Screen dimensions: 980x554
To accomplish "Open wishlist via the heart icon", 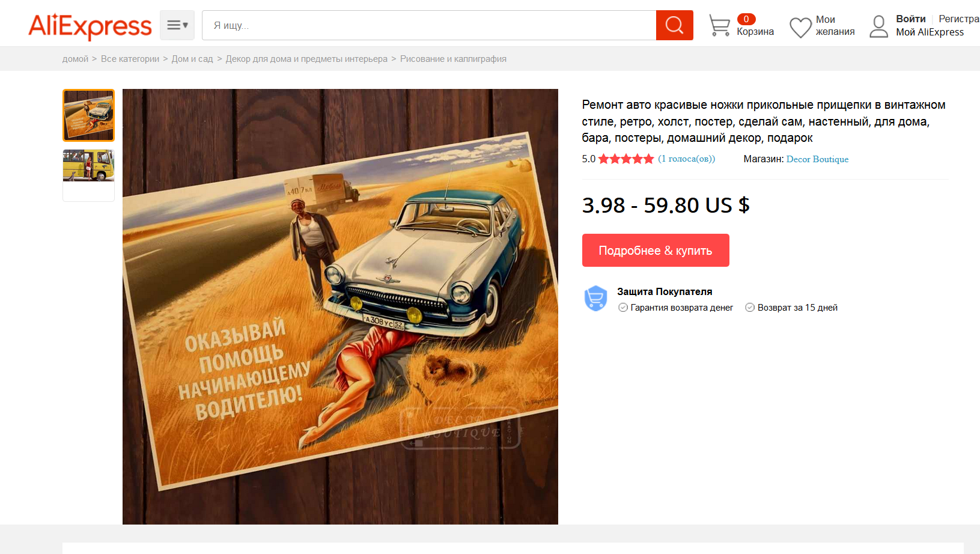I will (x=800, y=27).
